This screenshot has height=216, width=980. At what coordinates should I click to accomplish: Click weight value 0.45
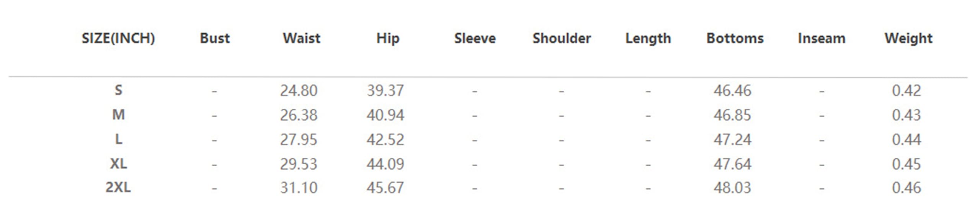click(x=906, y=164)
